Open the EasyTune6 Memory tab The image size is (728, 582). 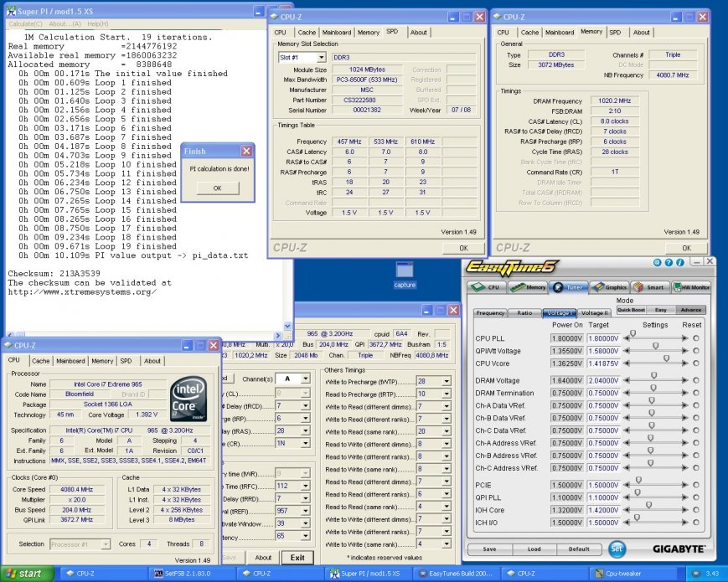tap(528, 287)
